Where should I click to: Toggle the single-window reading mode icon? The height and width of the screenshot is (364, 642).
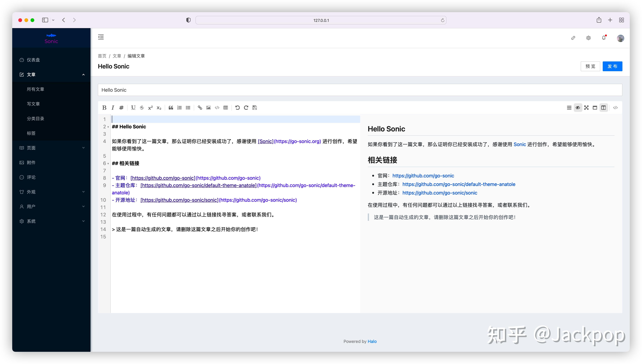tap(595, 108)
